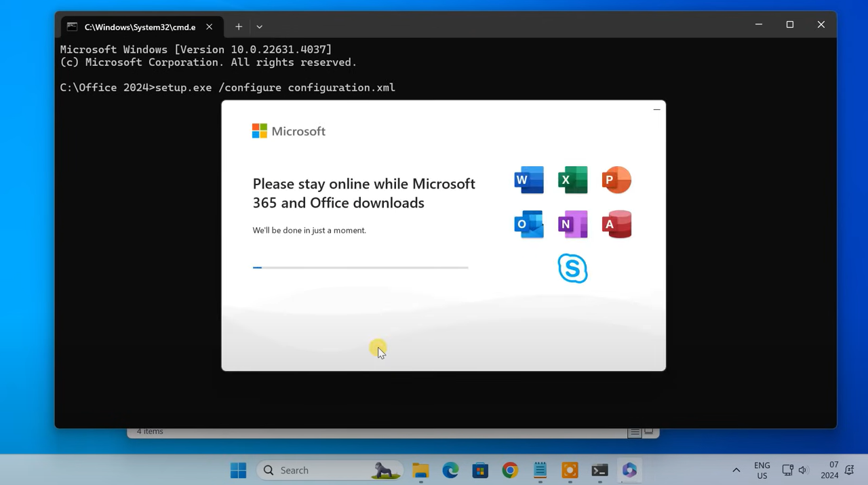
Task: Click the Excel icon in the installer
Action: (573, 180)
